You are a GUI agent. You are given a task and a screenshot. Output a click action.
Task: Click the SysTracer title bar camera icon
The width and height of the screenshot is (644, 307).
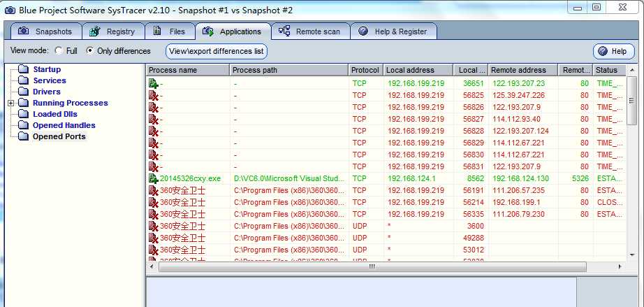[x=10, y=10]
